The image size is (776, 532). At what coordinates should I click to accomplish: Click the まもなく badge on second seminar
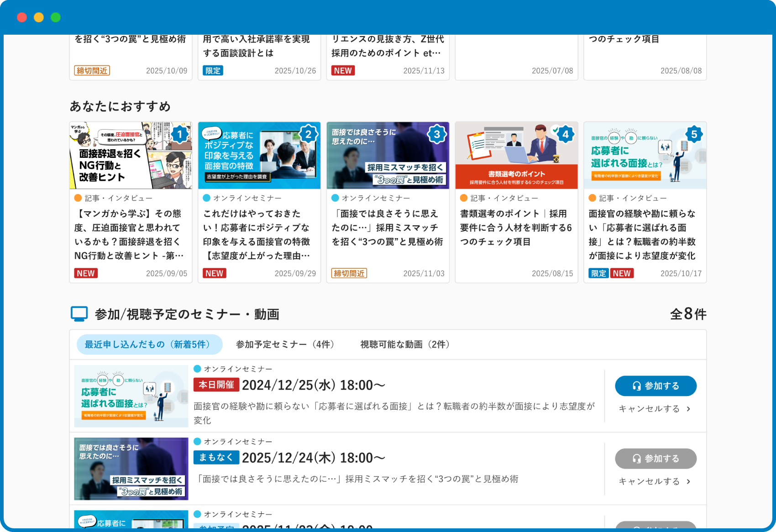click(x=216, y=457)
